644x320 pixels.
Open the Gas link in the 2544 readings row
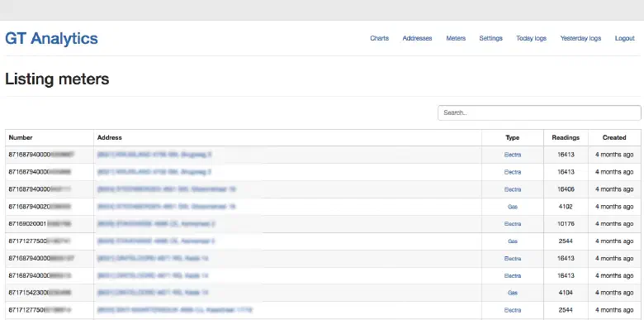pos(513,241)
